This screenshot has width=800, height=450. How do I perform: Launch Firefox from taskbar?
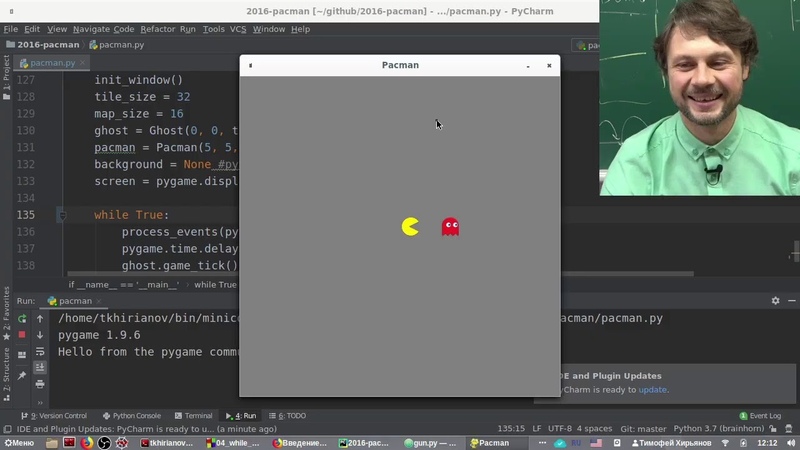(87, 443)
